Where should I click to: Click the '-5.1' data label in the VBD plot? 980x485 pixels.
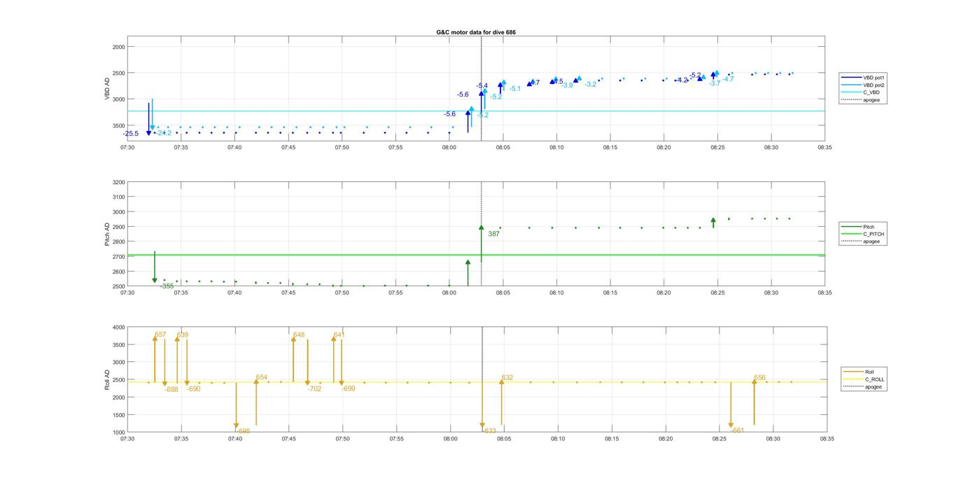pos(515,89)
